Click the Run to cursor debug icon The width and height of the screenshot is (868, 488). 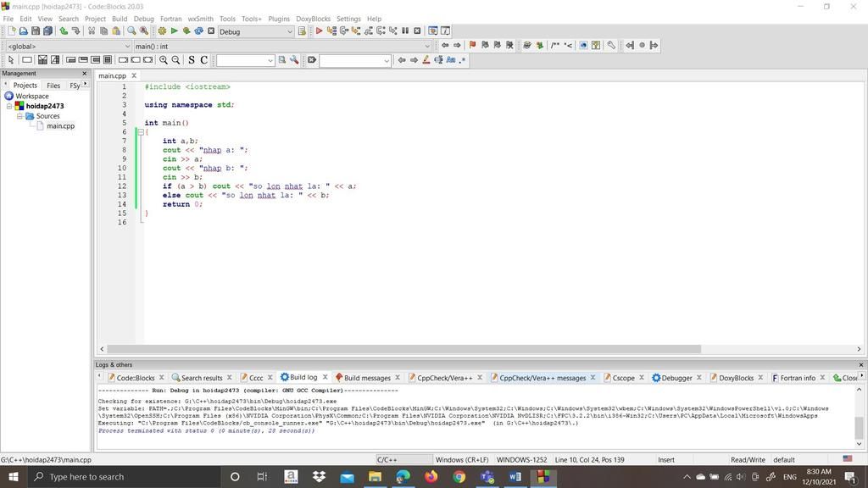(x=331, y=31)
